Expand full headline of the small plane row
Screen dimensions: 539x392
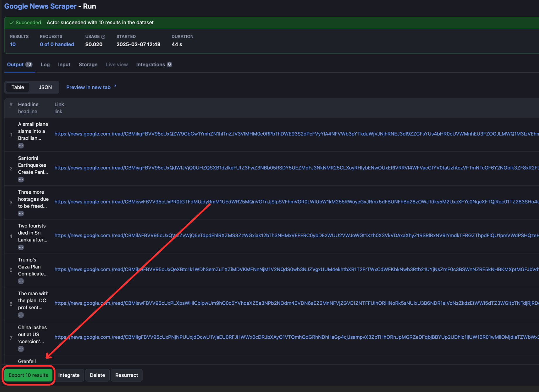(x=21, y=145)
